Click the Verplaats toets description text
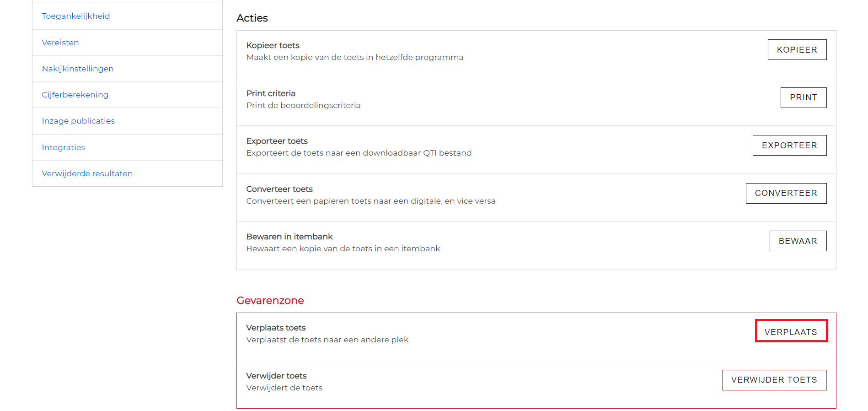The image size is (868, 411). (x=327, y=340)
